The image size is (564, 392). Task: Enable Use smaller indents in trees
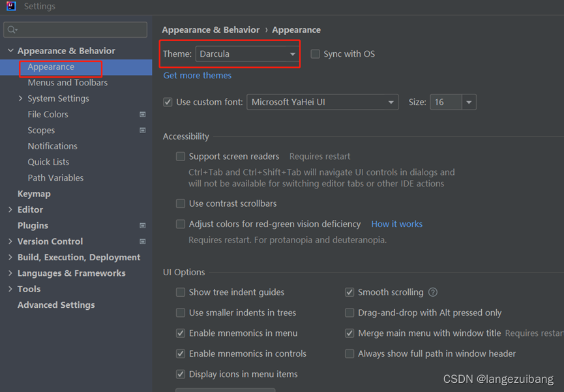pyautogui.click(x=181, y=313)
